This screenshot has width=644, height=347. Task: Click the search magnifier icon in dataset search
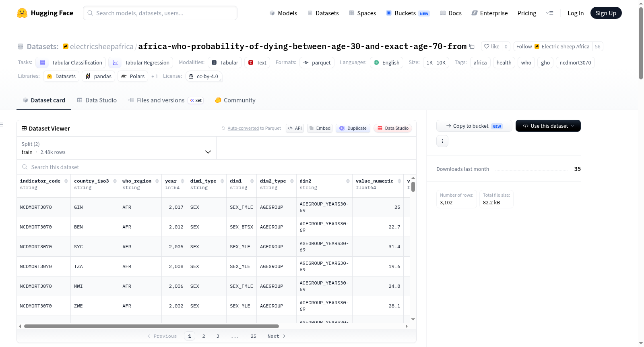25,167
